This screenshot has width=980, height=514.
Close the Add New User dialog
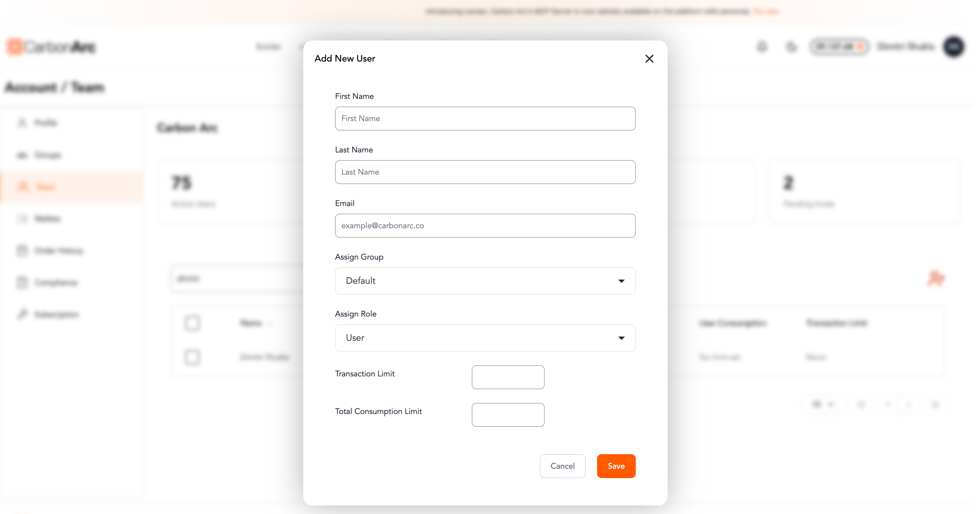coord(649,59)
